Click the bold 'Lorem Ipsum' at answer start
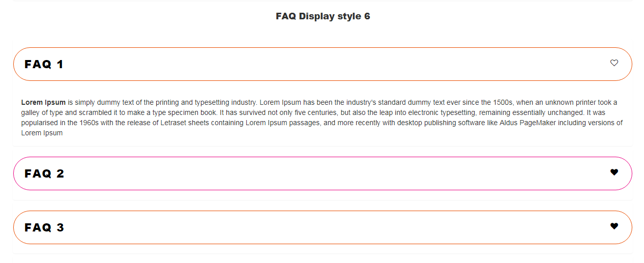The height and width of the screenshot is (263, 644). tap(43, 102)
